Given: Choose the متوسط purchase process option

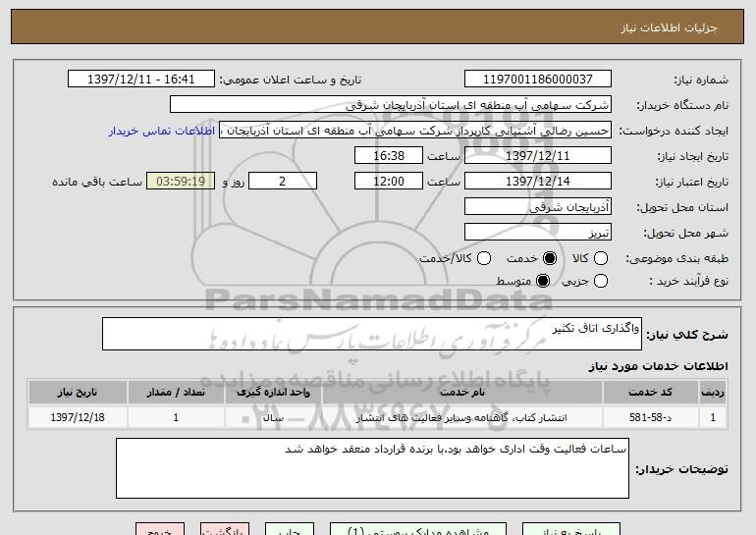Looking at the screenshot, I should (542, 281).
